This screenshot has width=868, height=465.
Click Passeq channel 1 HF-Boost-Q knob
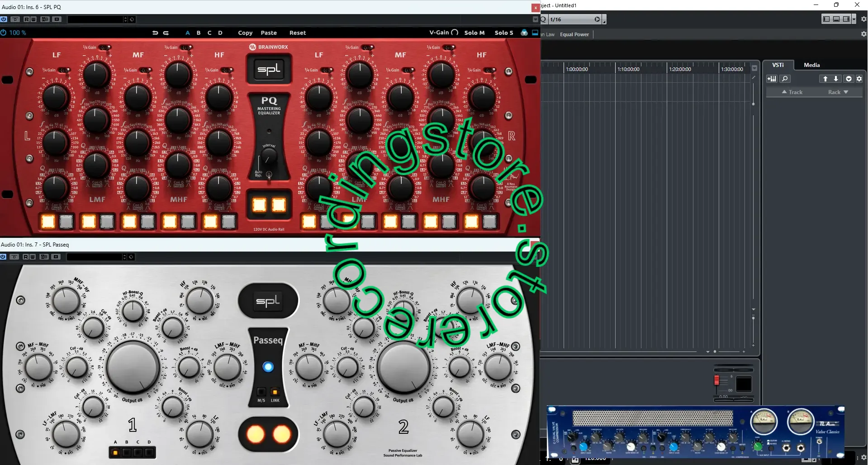[x=133, y=311]
